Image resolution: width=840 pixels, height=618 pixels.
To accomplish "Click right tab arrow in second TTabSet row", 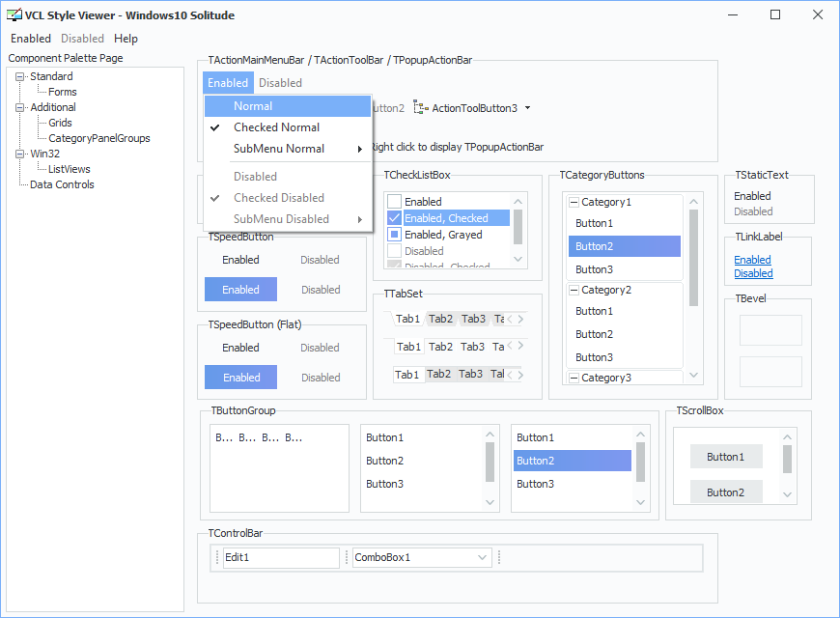I will 520,346.
